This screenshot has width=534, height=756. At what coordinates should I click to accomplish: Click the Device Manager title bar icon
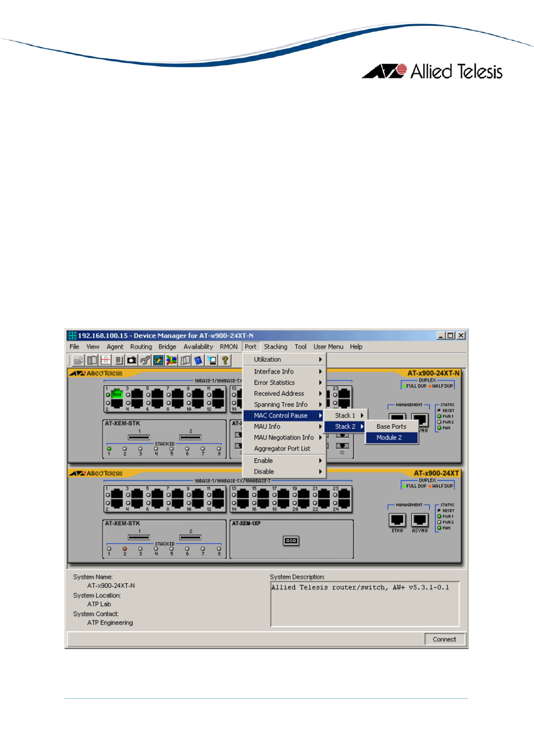tap(72, 335)
